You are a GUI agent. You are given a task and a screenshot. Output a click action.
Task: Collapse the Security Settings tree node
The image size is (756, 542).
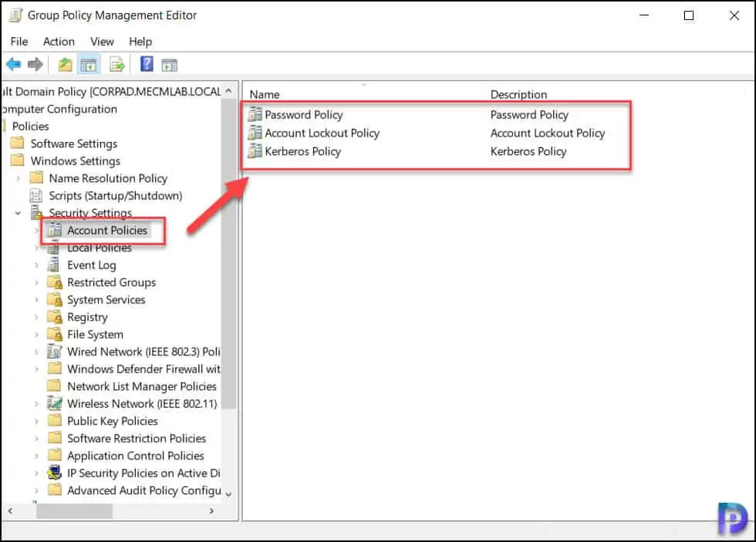coord(18,213)
